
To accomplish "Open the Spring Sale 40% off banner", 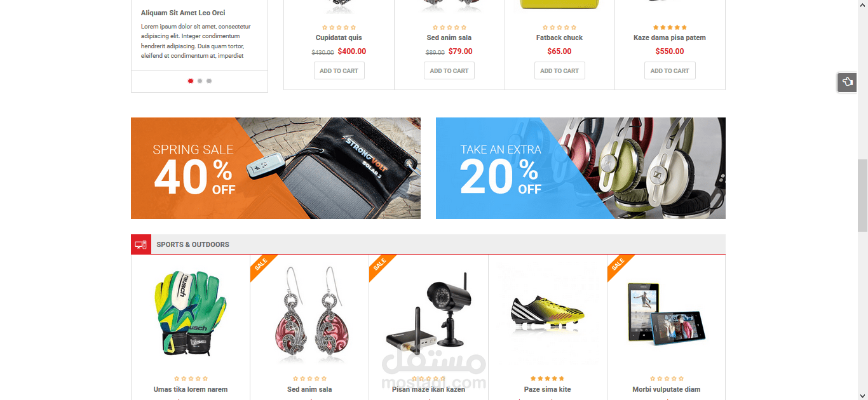I will click(276, 168).
